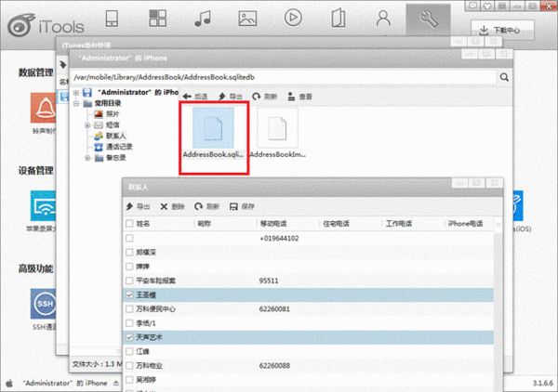
Task: Sort contacts by 移动电话 column header
Action: pos(273,224)
